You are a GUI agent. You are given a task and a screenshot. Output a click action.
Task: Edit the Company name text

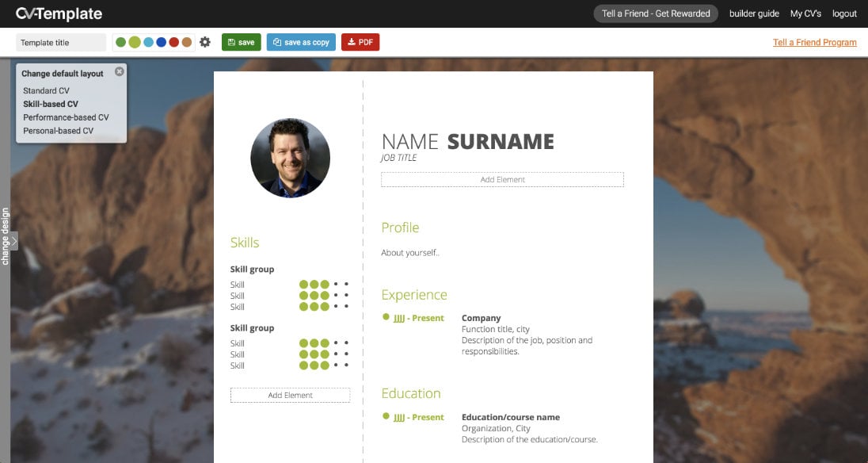[x=481, y=318]
